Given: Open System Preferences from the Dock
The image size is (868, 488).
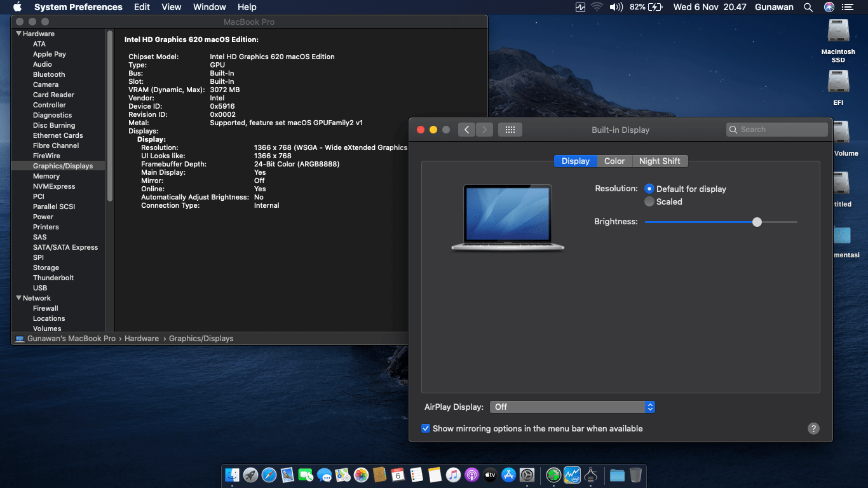Looking at the screenshot, I should tap(527, 475).
